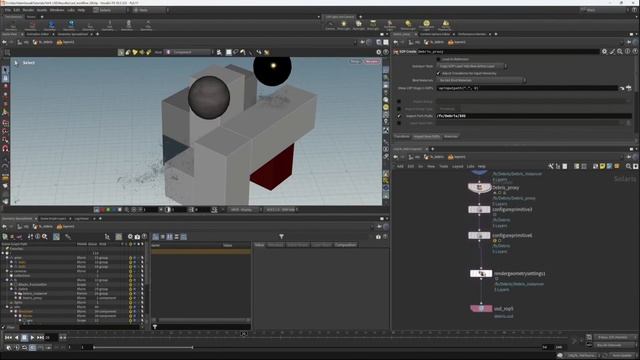The width and height of the screenshot is (640, 360).
Task: Enable the checkbox above Import Path Prefix
Action: (399, 109)
